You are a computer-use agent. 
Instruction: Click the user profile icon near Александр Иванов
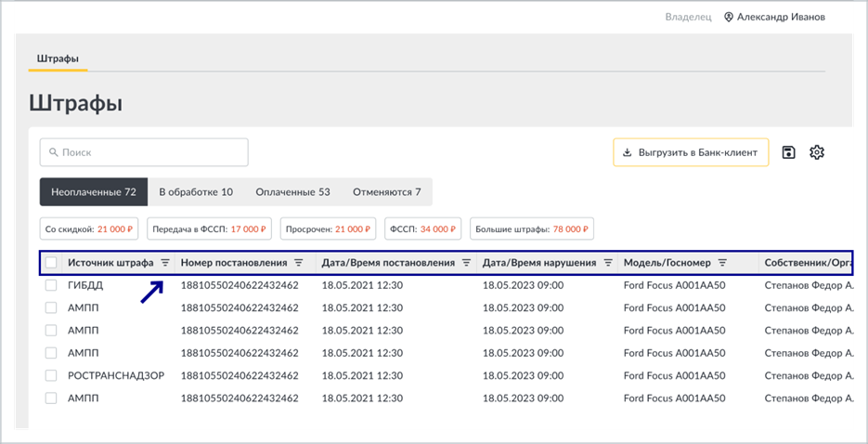[x=729, y=17]
